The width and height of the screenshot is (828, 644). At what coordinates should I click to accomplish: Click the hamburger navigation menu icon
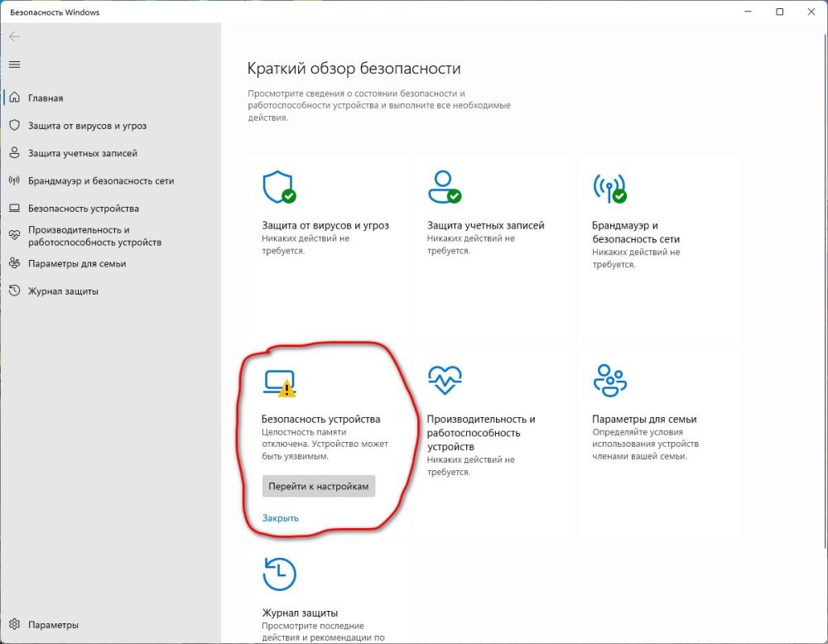click(x=14, y=65)
